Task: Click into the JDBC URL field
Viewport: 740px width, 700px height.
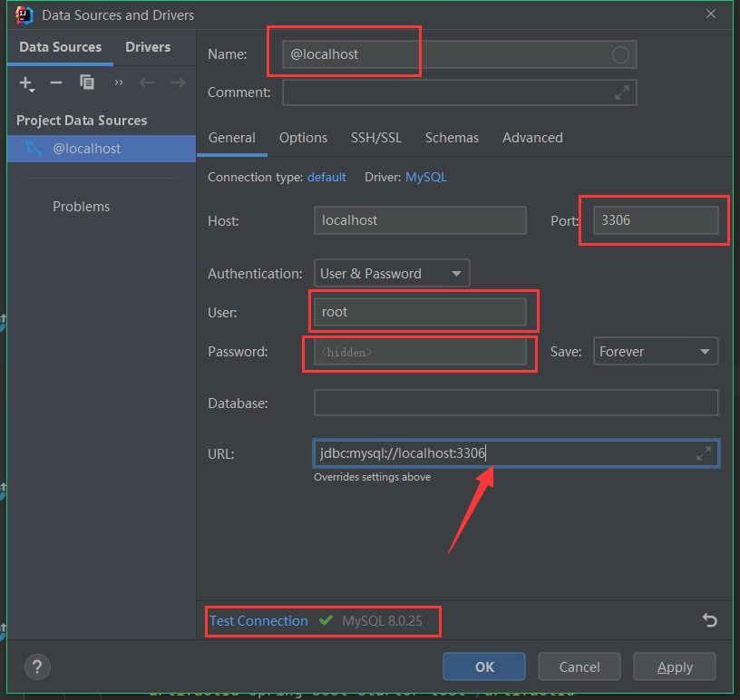Action: tap(516, 453)
